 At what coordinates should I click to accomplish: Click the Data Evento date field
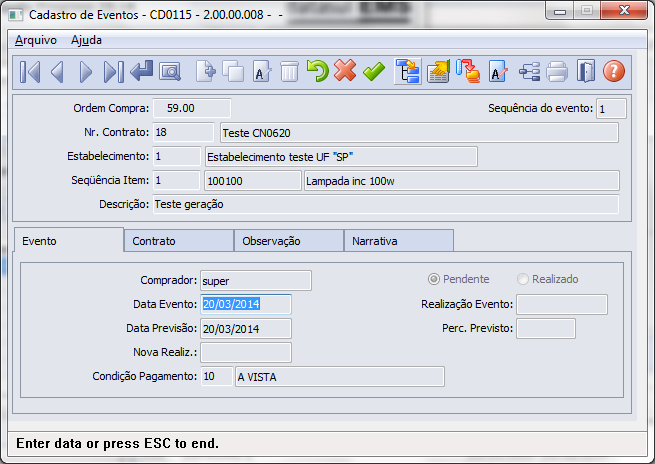(246, 304)
